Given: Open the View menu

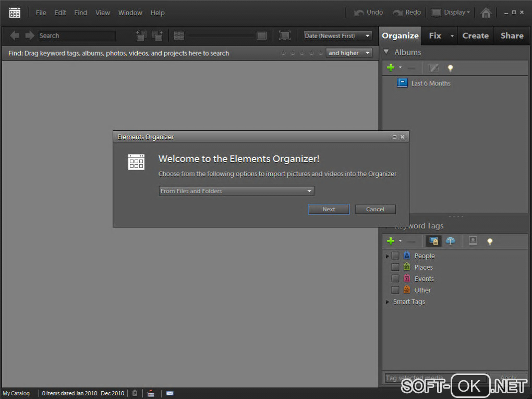Looking at the screenshot, I should tap(102, 13).
